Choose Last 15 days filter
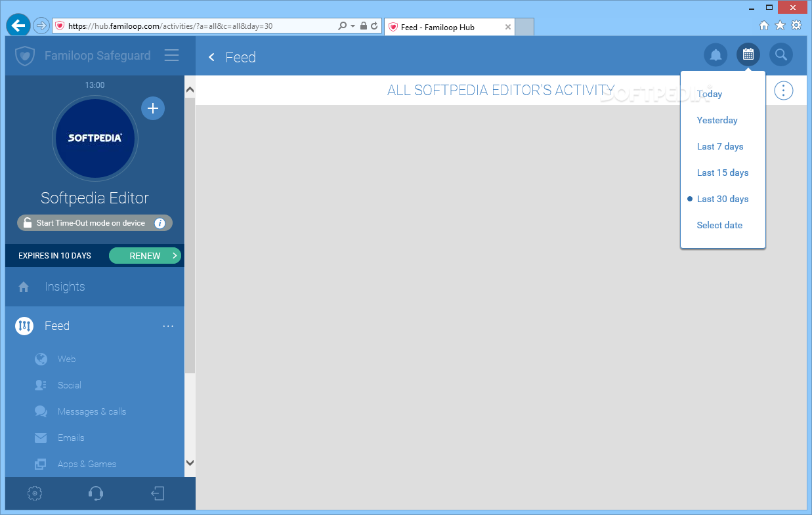Screen dimensions: 812x515 tap(723, 173)
